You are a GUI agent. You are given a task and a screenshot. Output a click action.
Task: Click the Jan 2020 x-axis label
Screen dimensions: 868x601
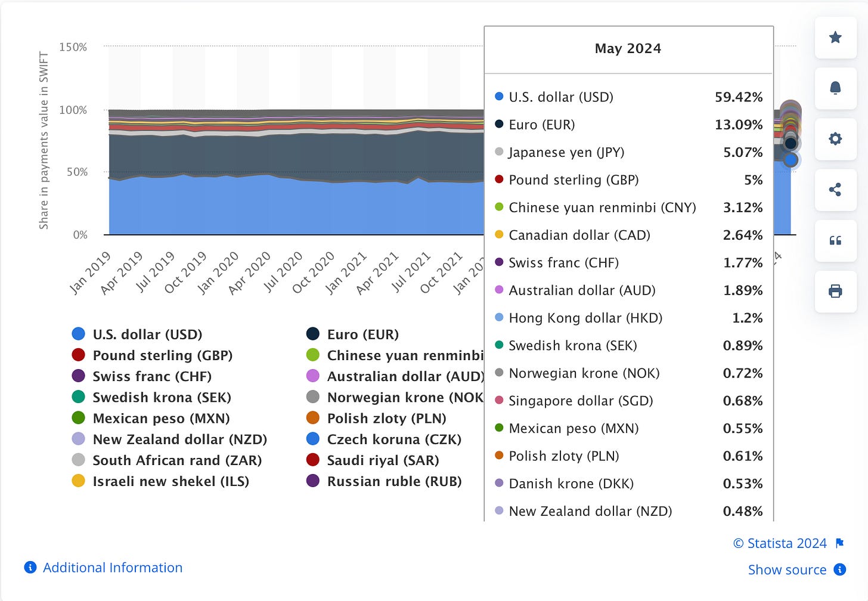[218, 272]
